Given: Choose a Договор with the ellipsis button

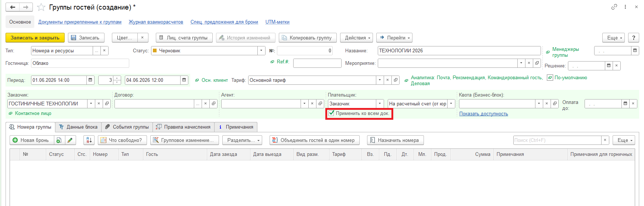Looking at the screenshot, I should pyautogui.click(x=198, y=104).
